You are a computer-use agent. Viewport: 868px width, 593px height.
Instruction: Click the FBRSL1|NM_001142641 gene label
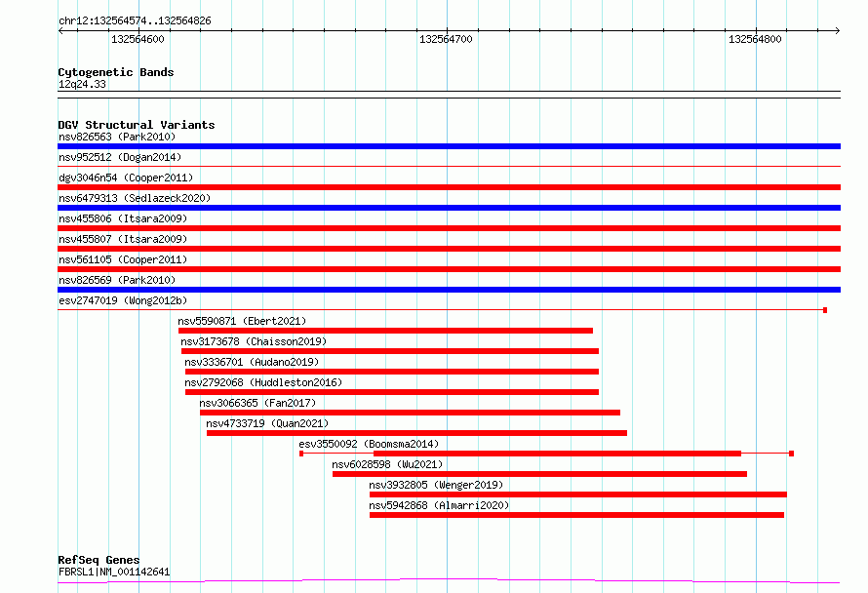tap(114, 572)
